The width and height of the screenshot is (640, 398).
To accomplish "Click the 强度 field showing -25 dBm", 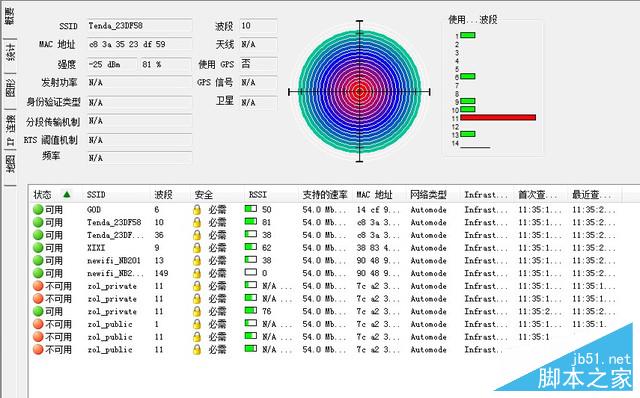I will pyautogui.click(x=112, y=64).
